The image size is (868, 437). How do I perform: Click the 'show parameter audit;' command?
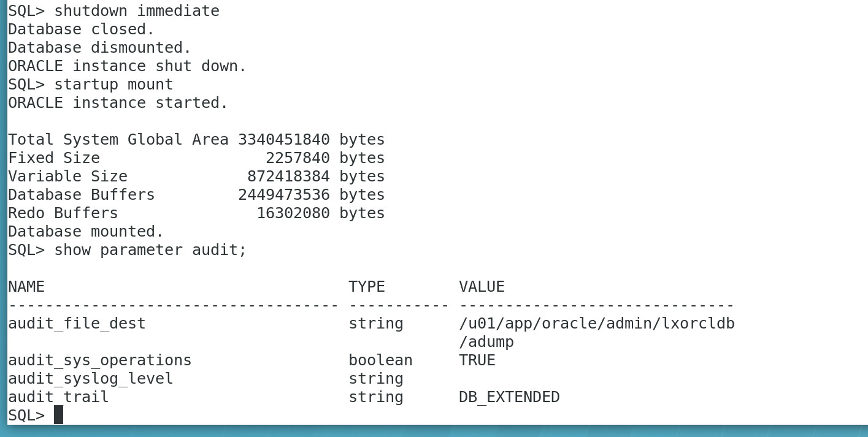[x=150, y=250]
